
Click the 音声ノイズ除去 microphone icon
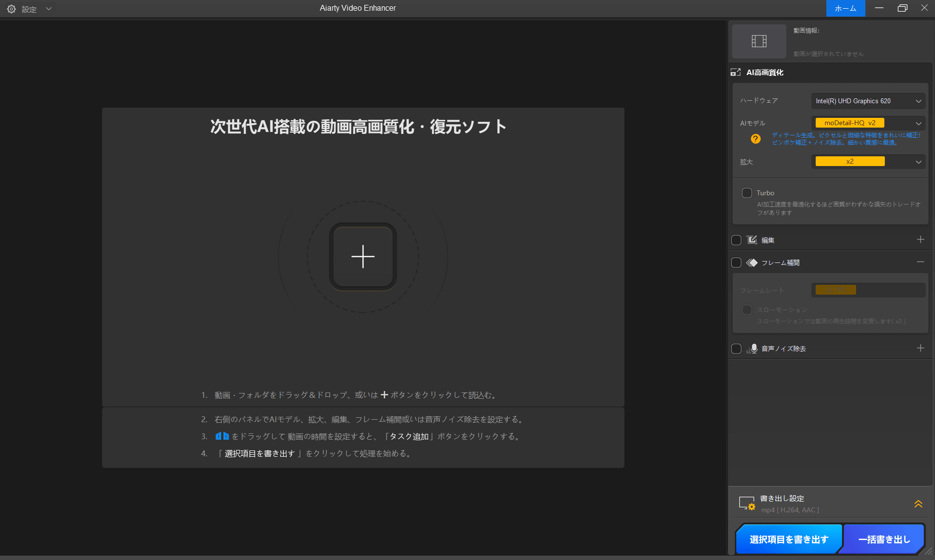point(752,349)
